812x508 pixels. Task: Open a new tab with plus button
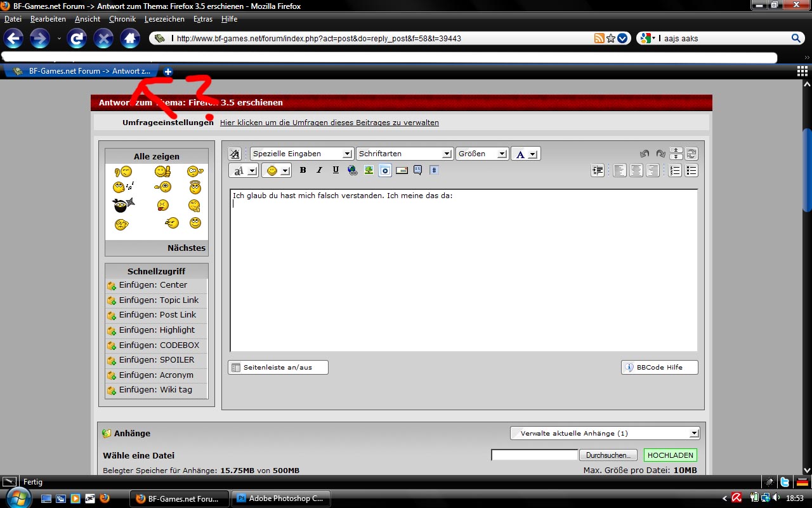coord(168,71)
